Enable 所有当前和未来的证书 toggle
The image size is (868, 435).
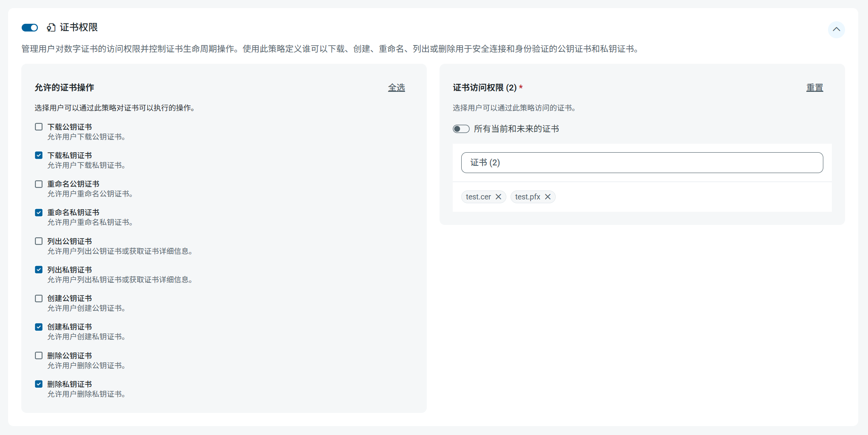461,129
